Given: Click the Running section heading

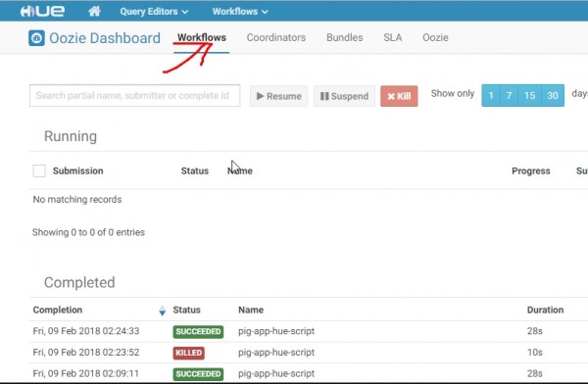Looking at the screenshot, I should 71,136.
